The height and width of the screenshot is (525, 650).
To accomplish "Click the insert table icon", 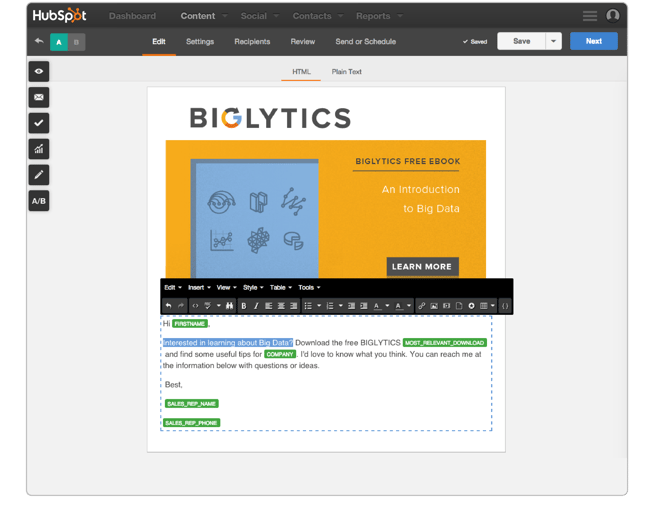I will coord(483,306).
